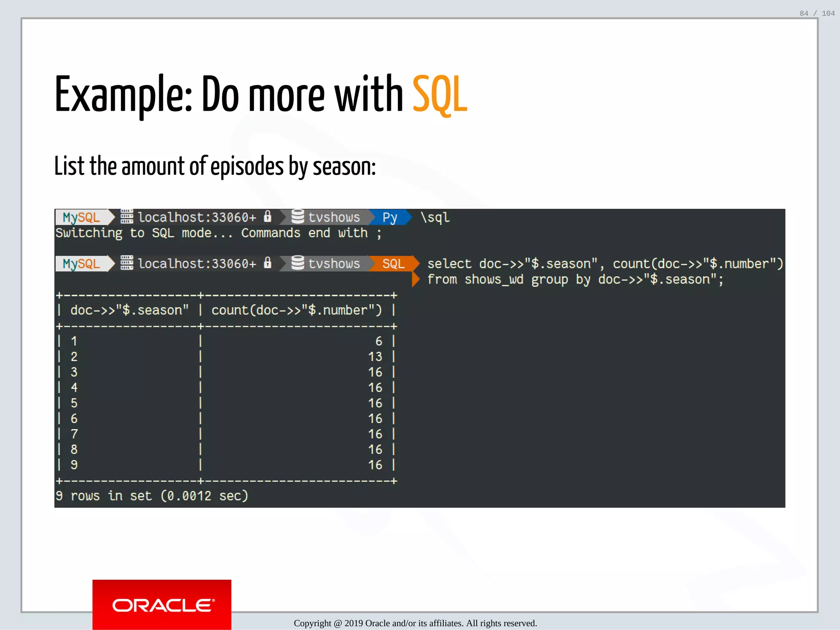Click the orange continuation arrow before 'from'
840x630 pixels.
(415, 279)
